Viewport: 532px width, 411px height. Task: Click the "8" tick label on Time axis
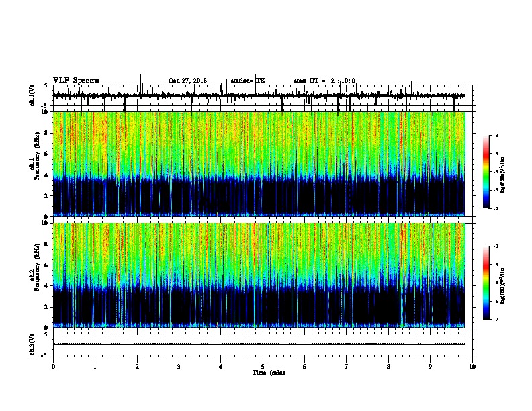pos(388,367)
